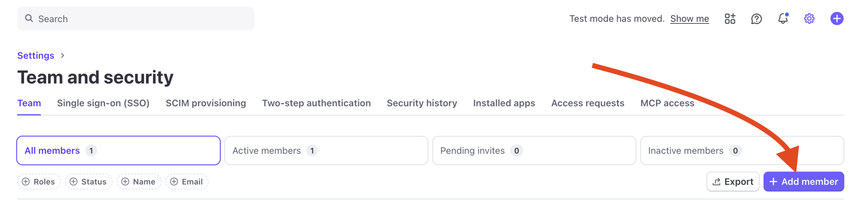
Task: Switch to the Single sign-on (SSO) tab
Action: point(103,103)
